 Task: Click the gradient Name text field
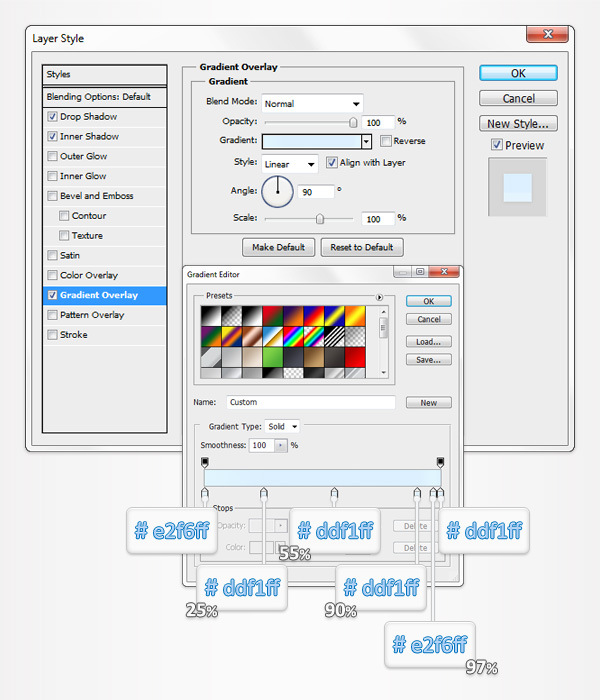click(310, 402)
